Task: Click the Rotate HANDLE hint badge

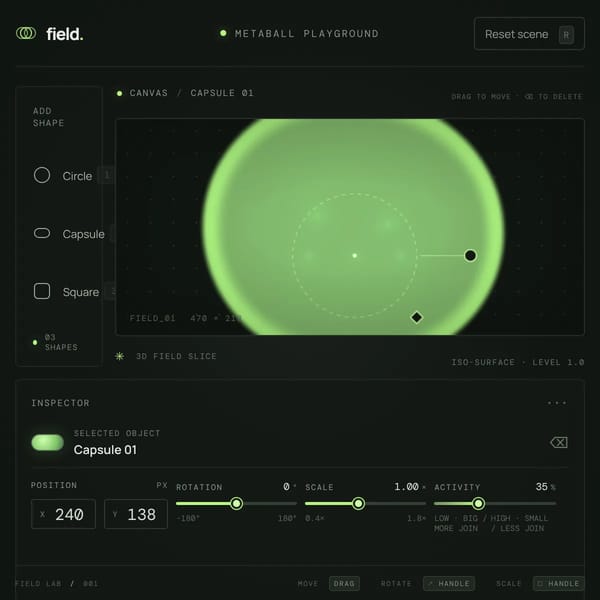Action: coord(449,584)
